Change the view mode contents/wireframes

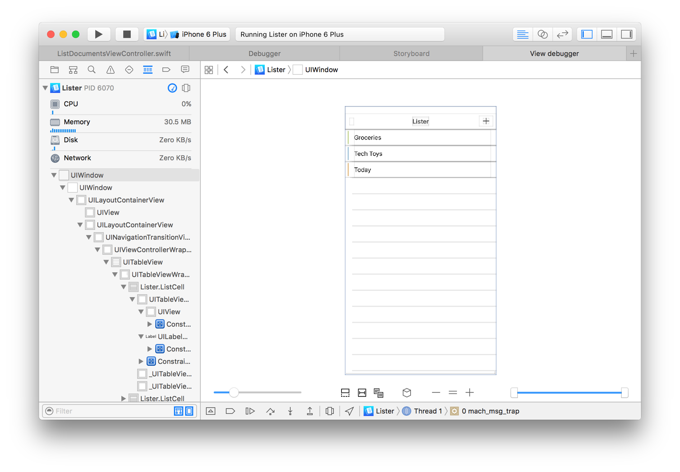pyautogui.click(x=379, y=393)
